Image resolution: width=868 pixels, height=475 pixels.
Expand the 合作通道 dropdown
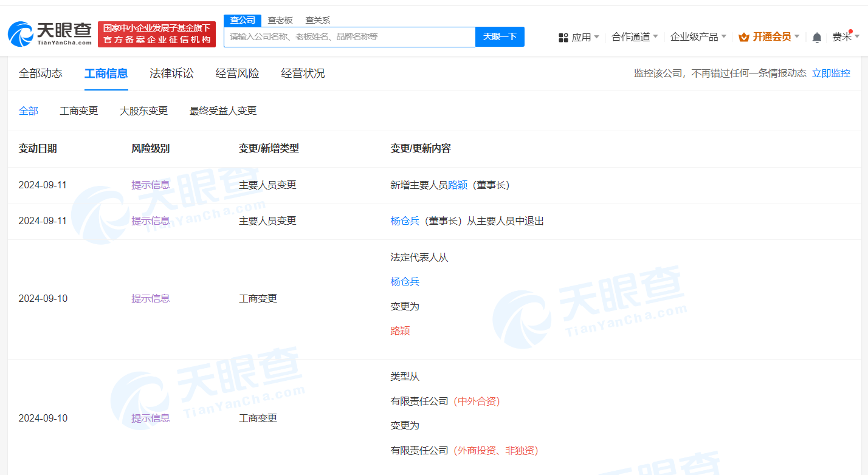[634, 36]
